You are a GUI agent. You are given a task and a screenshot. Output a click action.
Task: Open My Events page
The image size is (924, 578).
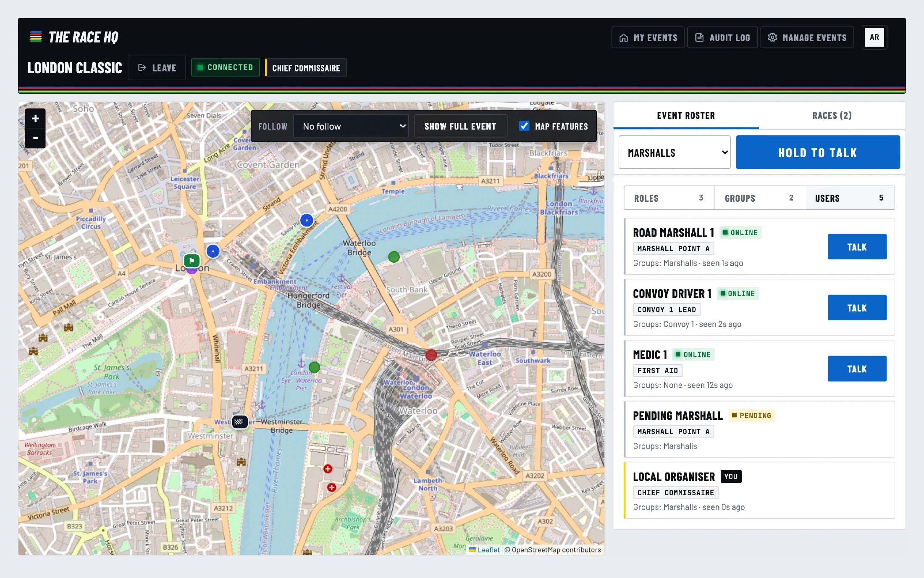pyautogui.click(x=648, y=37)
